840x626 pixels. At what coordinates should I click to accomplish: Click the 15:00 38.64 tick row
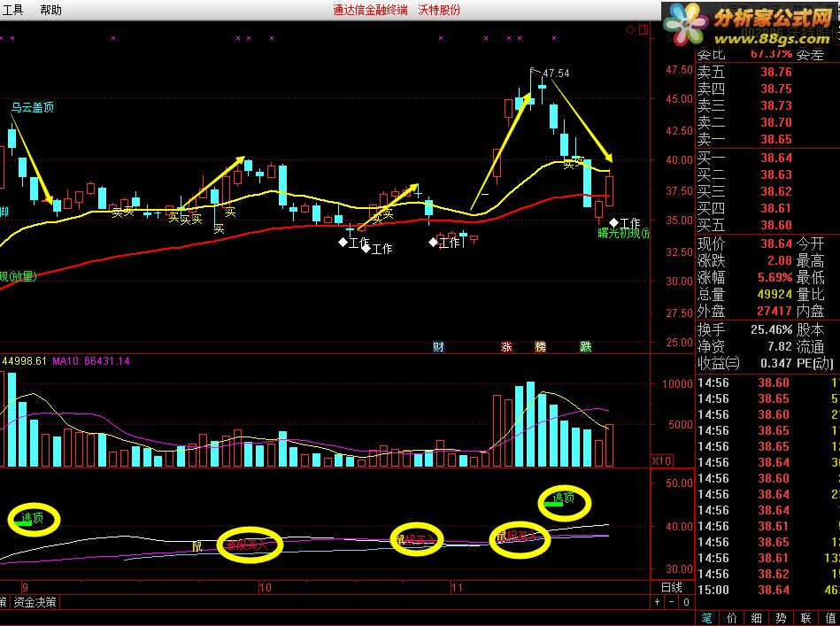pyautogui.click(x=767, y=590)
